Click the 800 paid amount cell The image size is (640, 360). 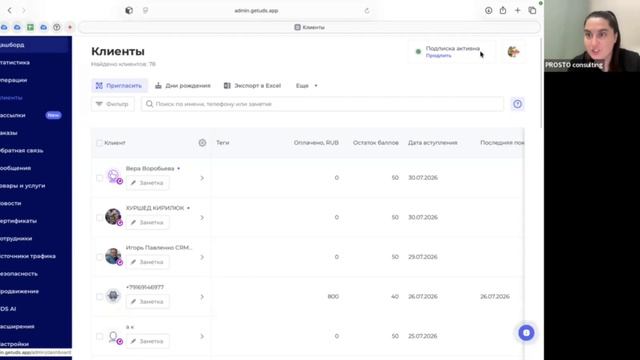[333, 297]
